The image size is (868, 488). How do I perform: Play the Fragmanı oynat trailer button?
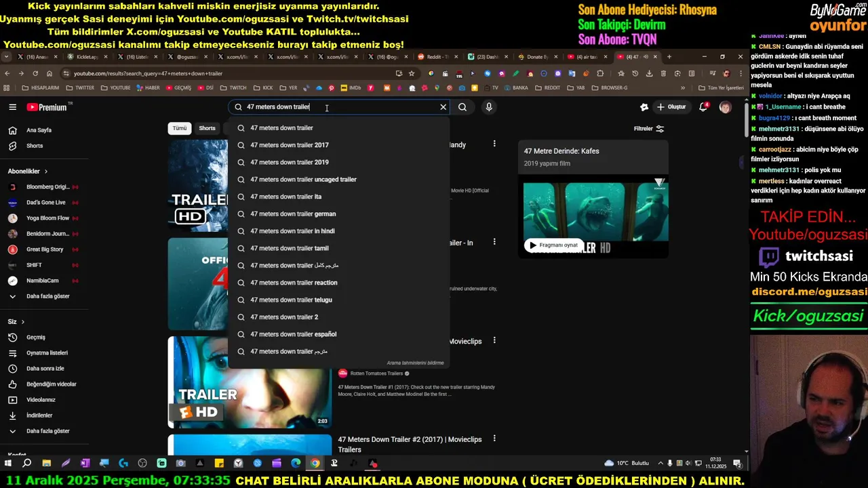pyautogui.click(x=553, y=245)
